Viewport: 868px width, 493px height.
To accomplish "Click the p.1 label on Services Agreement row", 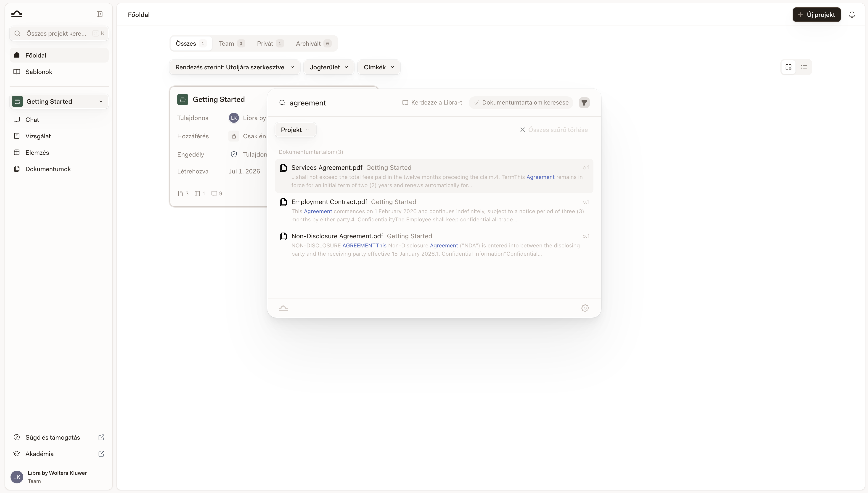I will (586, 168).
